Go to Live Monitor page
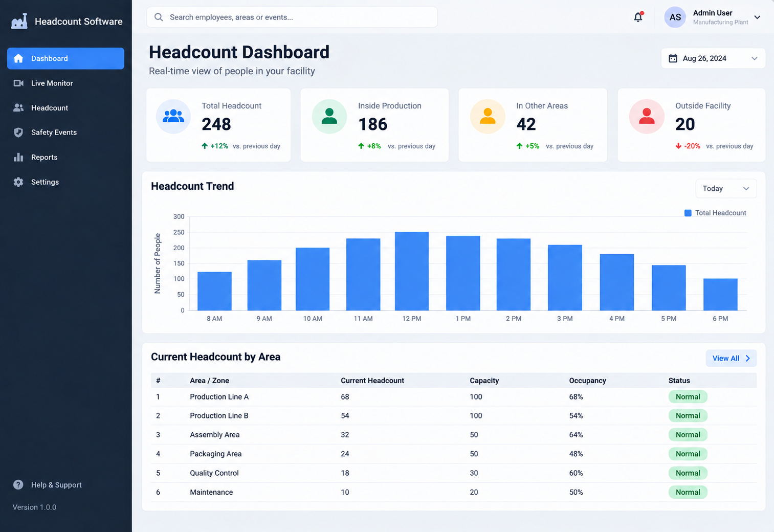 (65, 83)
